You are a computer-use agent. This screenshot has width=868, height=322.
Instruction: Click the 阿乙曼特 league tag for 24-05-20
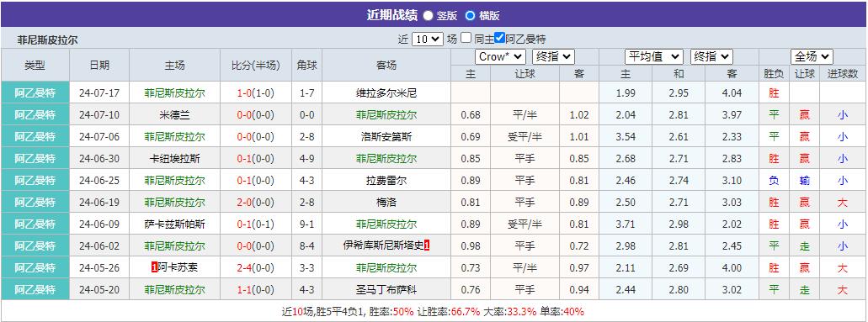point(35,289)
